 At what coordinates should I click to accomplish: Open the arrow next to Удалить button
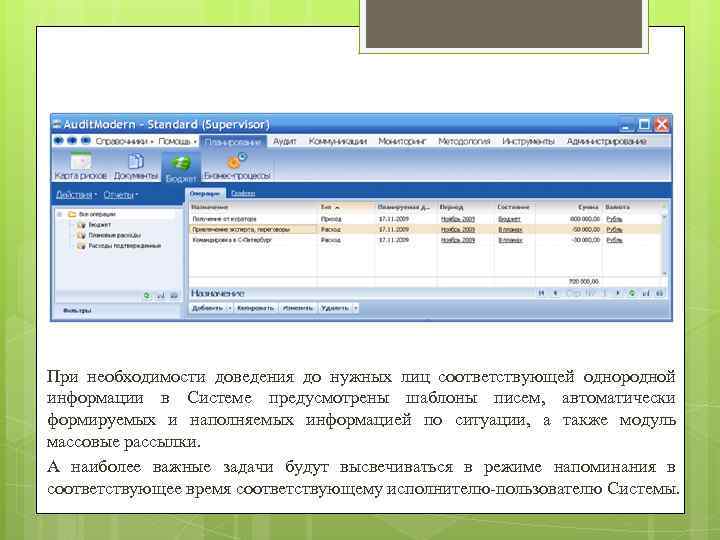tap(355, 308)
